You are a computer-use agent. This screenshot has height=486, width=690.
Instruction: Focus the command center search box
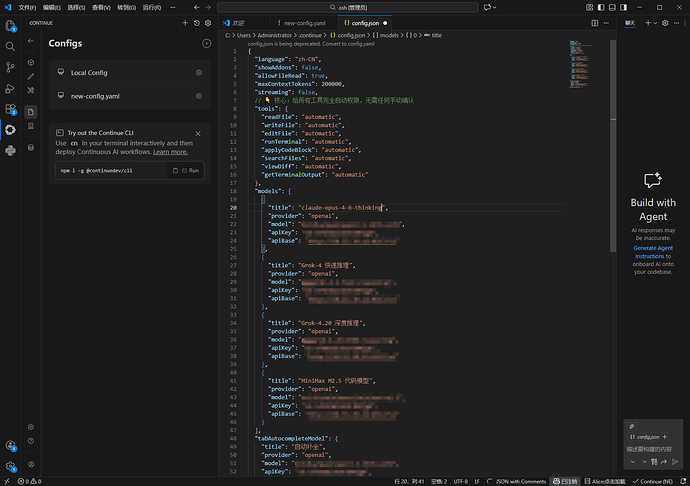[x=348, y=7]
